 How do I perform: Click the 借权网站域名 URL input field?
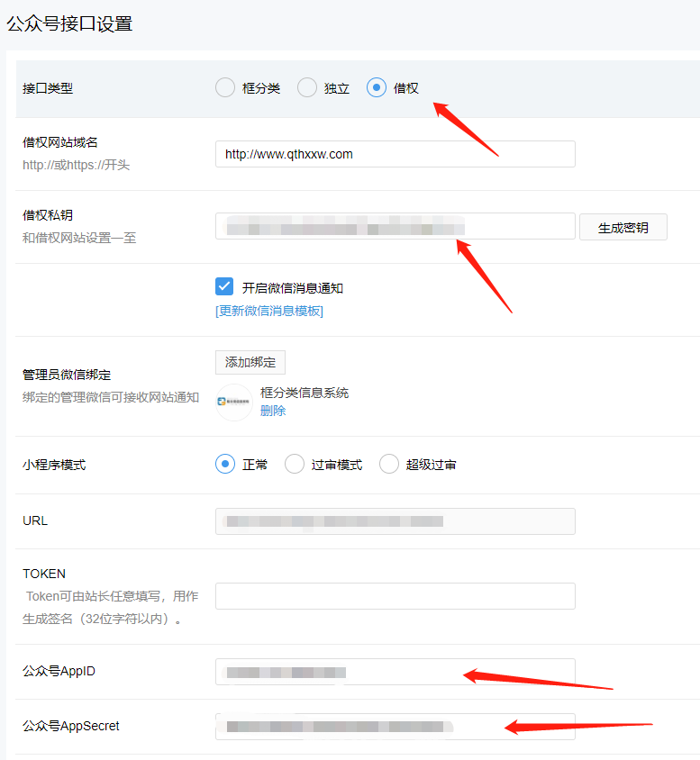coord(395,154)
